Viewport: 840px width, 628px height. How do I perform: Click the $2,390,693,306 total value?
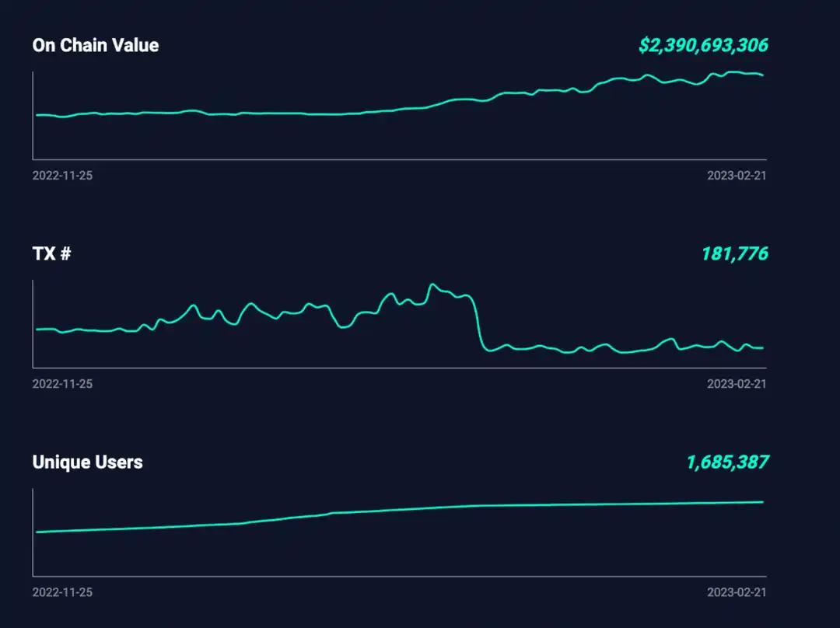[703, 46]
